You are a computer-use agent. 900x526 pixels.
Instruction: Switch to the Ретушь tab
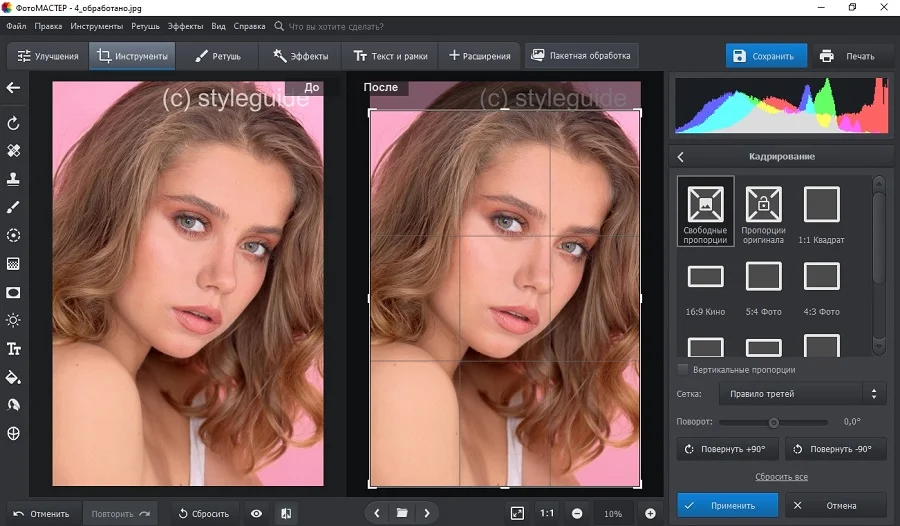click(217, 56)
